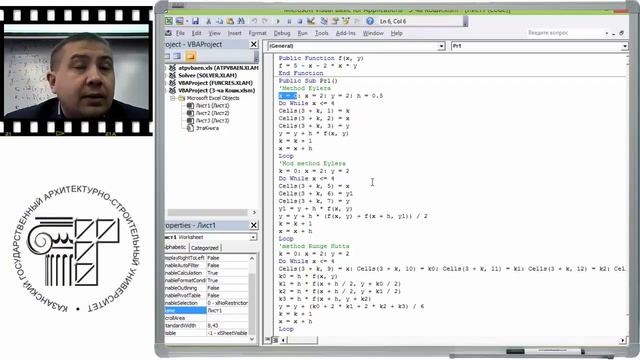This screenshot has height=360, width=640.
Task: Open the Debug menu
Action: 282,33
